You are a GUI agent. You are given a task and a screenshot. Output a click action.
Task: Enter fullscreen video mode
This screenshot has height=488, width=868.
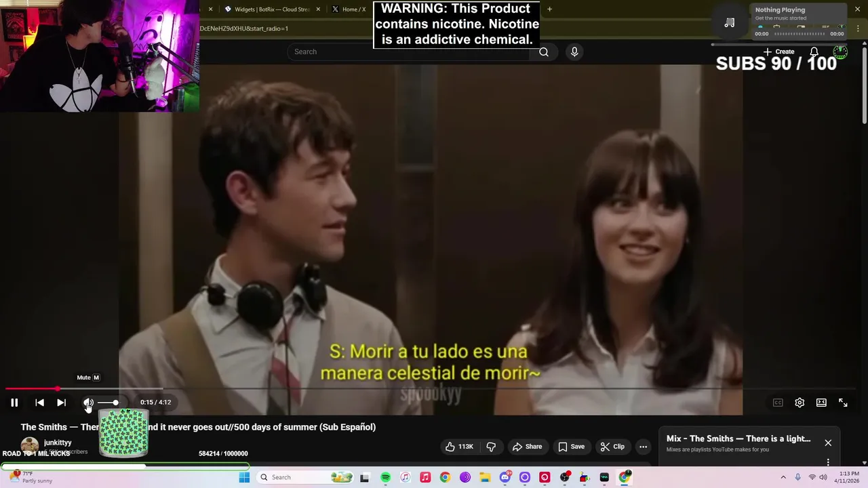[x=843, y=403]
